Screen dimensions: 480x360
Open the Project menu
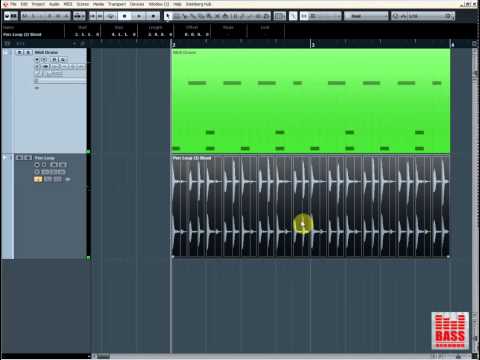[x=38, y=4]
